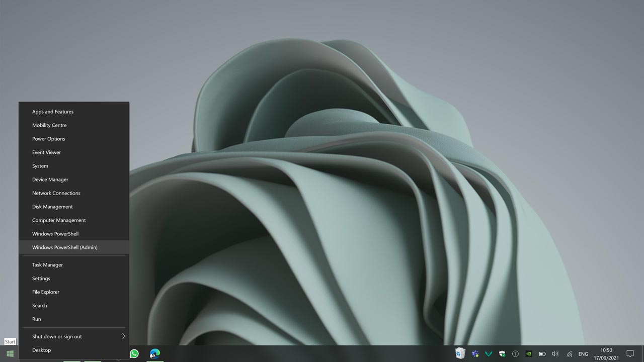This screenshot has width=644, height=362.
Task: Open WhatsApp from the taskbar
Action: (134, 353)
